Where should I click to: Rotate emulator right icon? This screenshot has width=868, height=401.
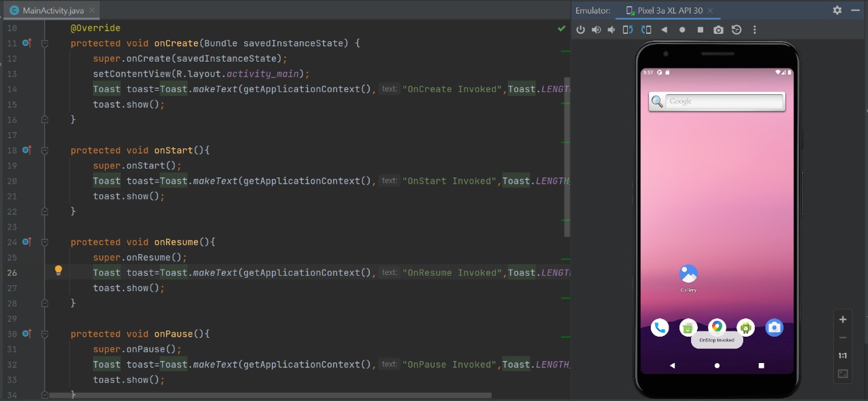pos(646,30)
